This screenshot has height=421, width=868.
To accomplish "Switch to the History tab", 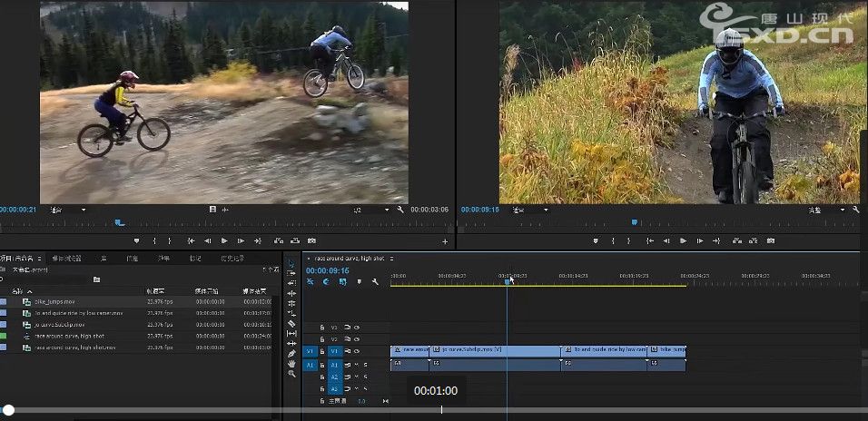I will coord(232,259).
